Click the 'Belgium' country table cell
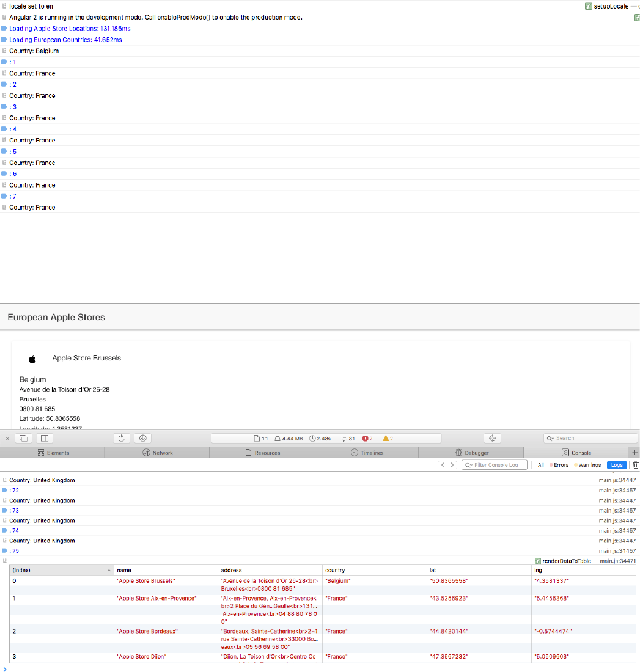 [x=337, y=581]
